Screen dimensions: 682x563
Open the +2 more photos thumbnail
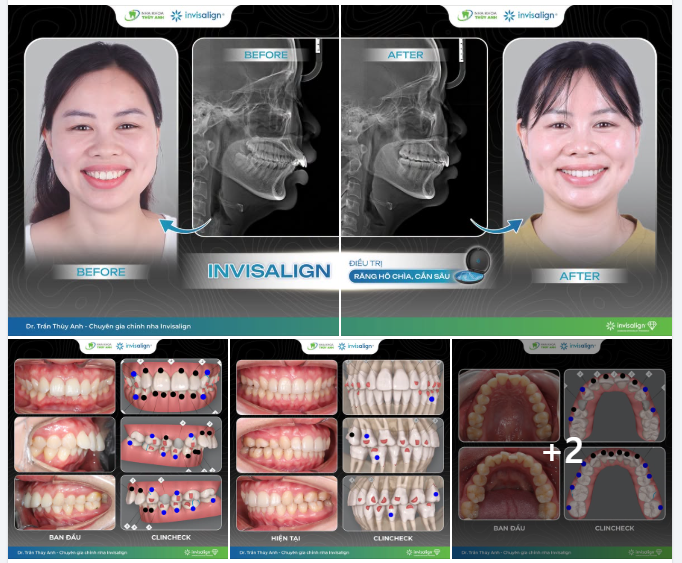(562, 449)
